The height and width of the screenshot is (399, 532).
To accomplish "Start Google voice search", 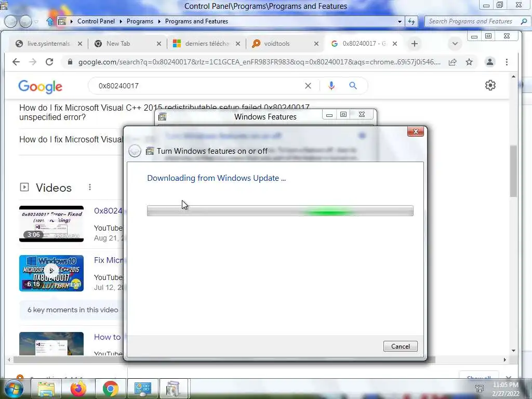I will point(331,86).
